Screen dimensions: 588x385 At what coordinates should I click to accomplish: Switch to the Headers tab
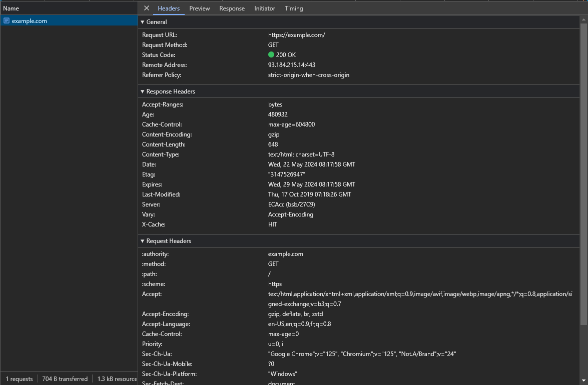169,8
